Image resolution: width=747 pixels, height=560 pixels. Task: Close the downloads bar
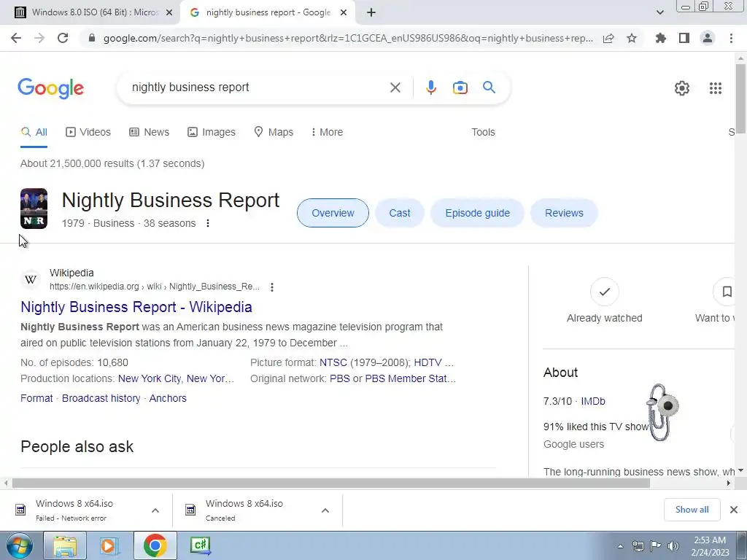pos(734,510)
